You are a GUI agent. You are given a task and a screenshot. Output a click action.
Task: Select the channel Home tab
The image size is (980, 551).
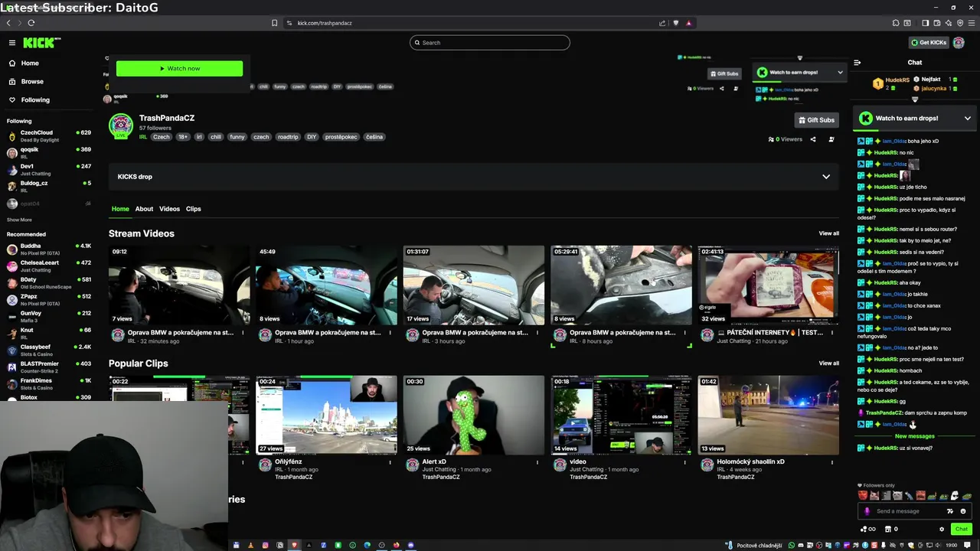click(x=120, y=209)
